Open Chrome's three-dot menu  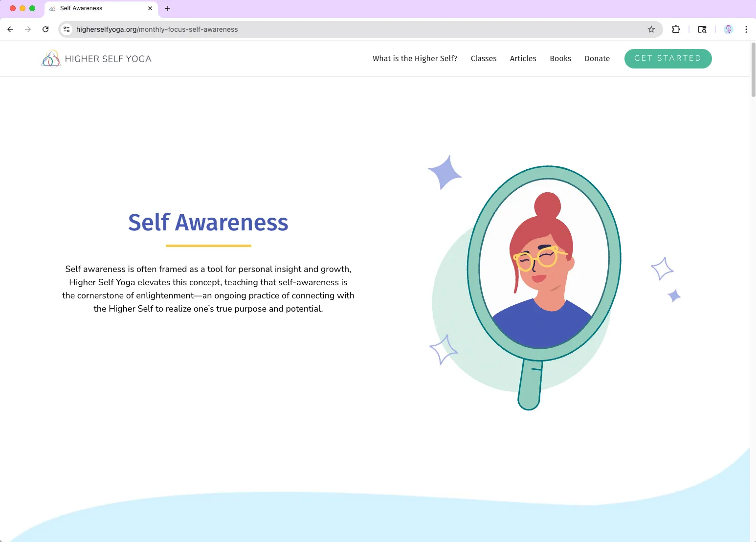coord(746,29)
